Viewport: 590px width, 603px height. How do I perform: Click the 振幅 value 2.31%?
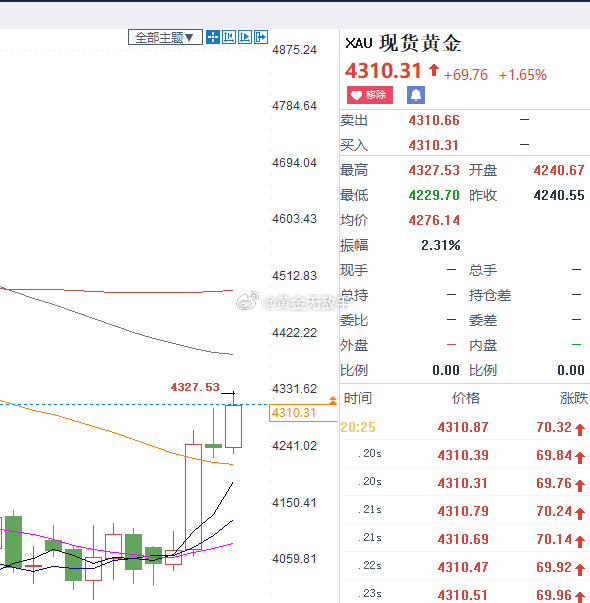coord(440,245)
